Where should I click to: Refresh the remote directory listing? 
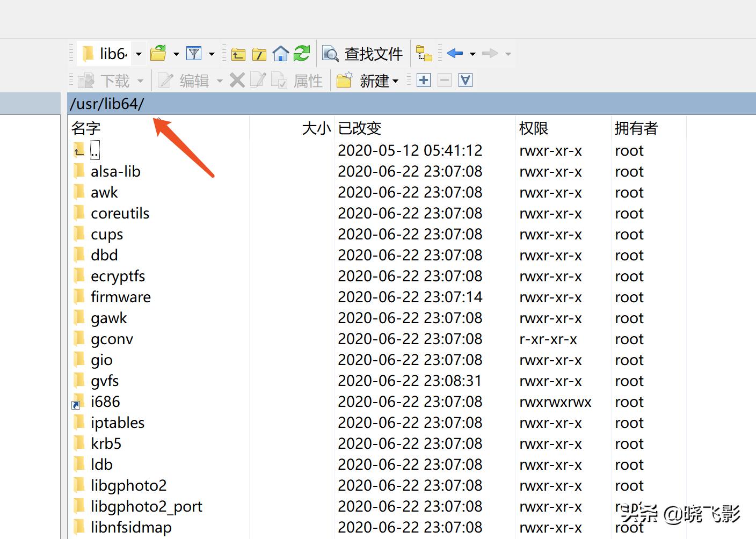pos(301,53)
